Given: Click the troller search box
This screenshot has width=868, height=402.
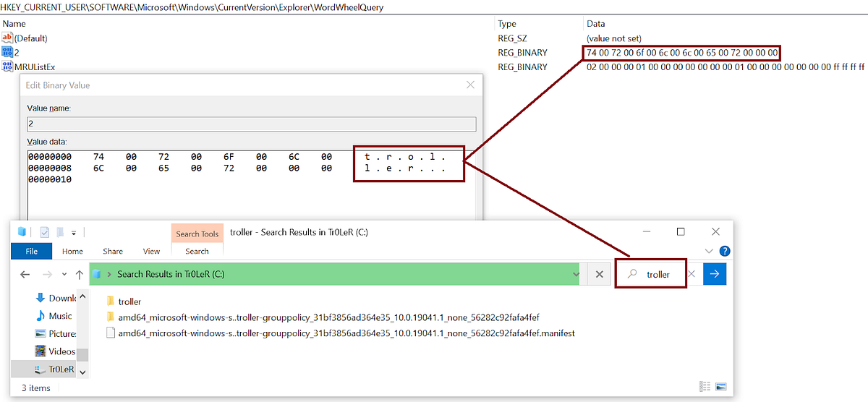Looking at the screenshot, I should click(x=650, y=274).
